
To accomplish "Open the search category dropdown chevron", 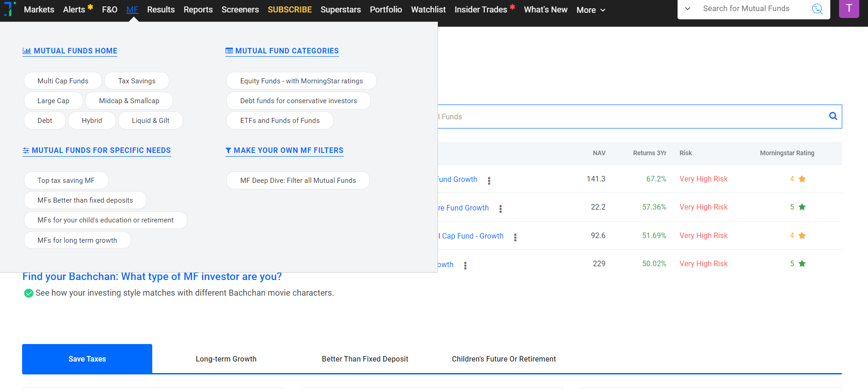I will (688, 9).
